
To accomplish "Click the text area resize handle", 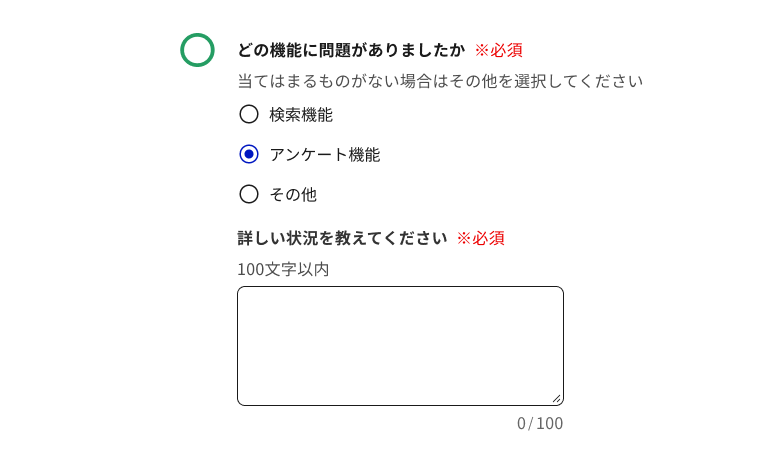I will pos(556,398).
